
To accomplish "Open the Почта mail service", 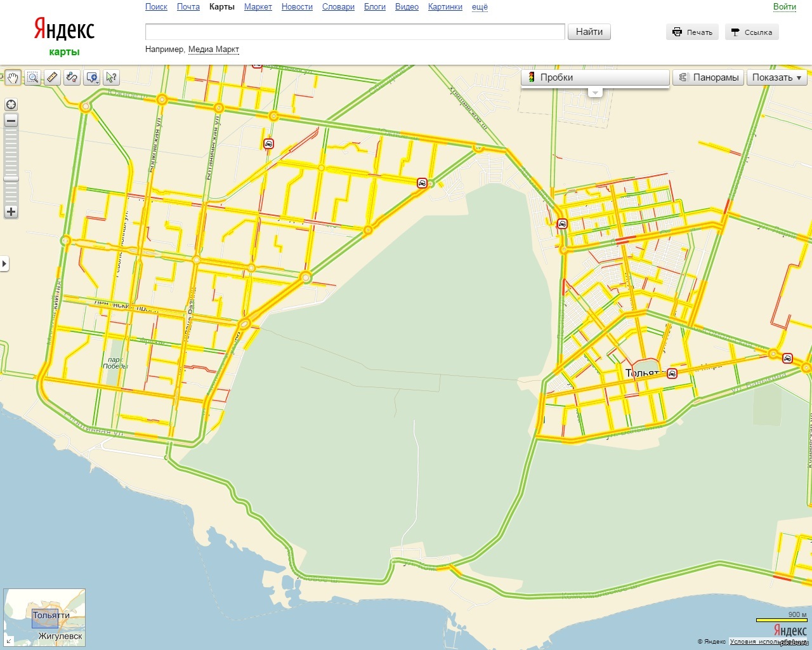I will coord(188,7).
